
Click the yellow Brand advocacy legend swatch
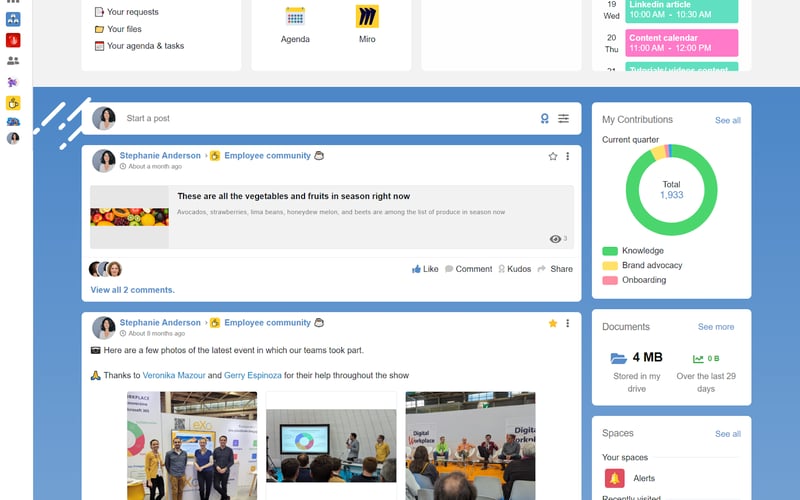click(610, 265)
